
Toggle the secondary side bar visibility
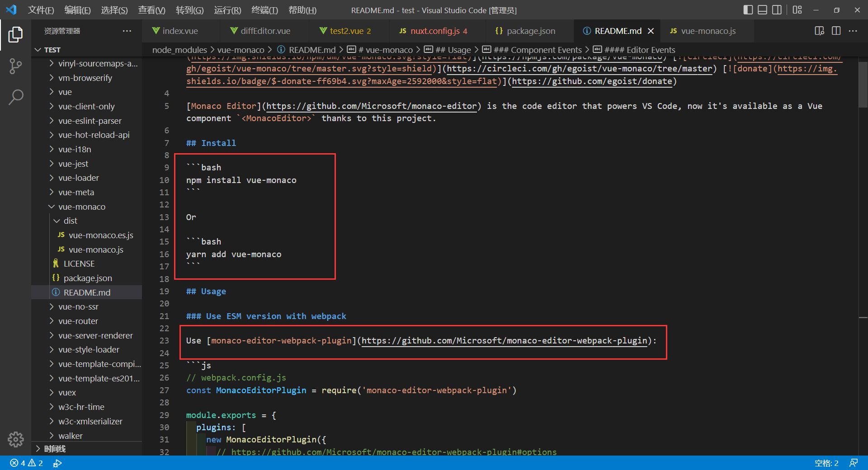pyautogui.click(x=777, y=10)
